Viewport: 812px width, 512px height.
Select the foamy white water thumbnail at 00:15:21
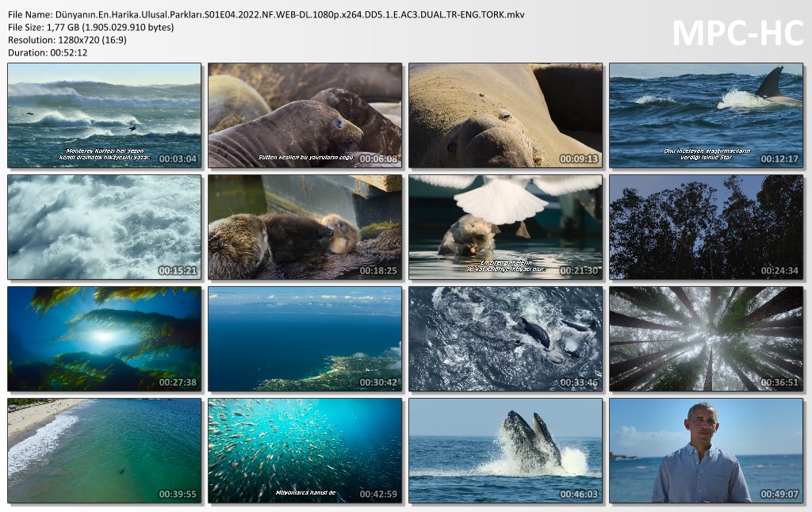point(104,227)
